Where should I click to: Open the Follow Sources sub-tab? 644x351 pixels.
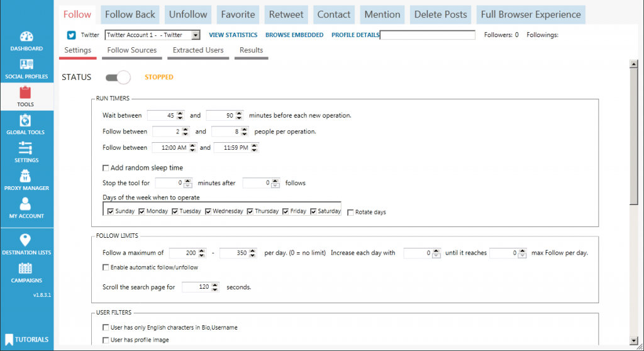132,50
